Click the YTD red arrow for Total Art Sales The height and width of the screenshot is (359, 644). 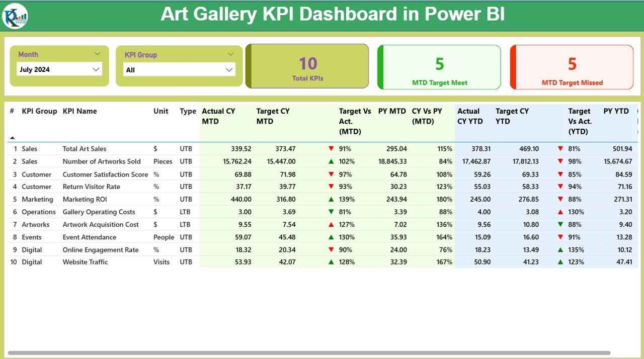(x=560, y=149)
